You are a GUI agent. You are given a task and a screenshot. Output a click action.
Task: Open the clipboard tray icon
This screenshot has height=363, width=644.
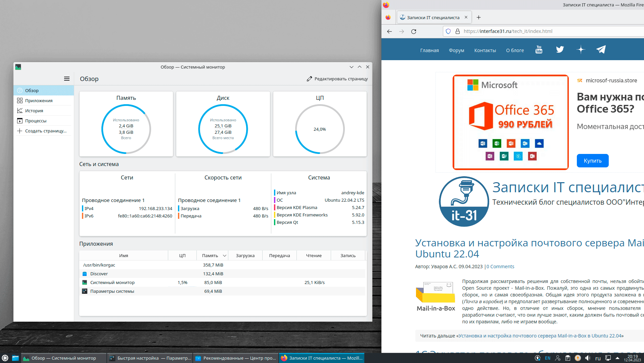pyautogui.click(x=568, y=358)
